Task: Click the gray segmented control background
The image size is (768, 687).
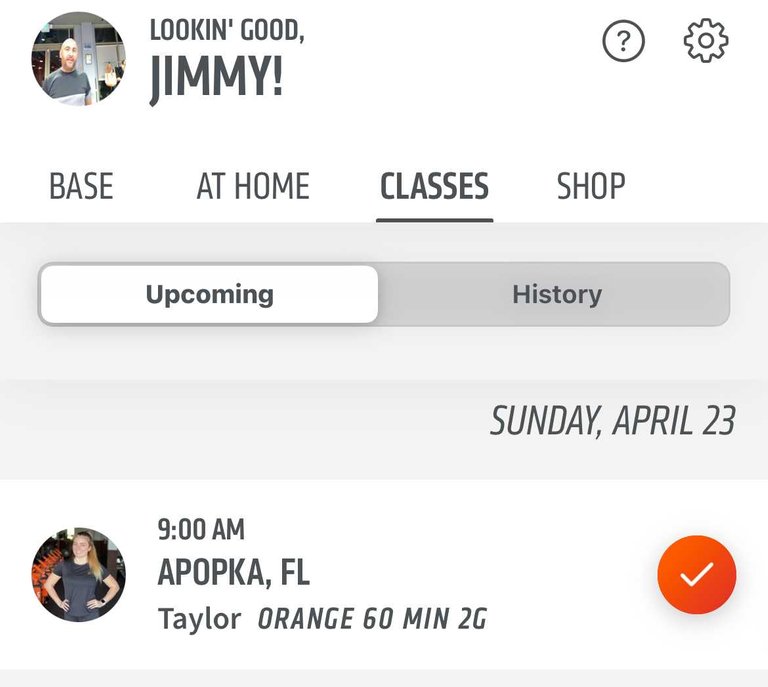Action: 384,294
